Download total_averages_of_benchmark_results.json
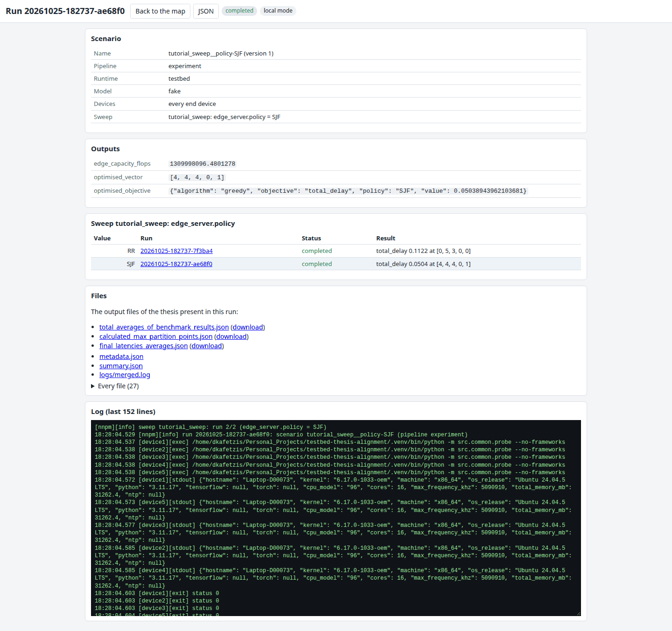Viewport: 672px width, 631px height. (248, 327)
